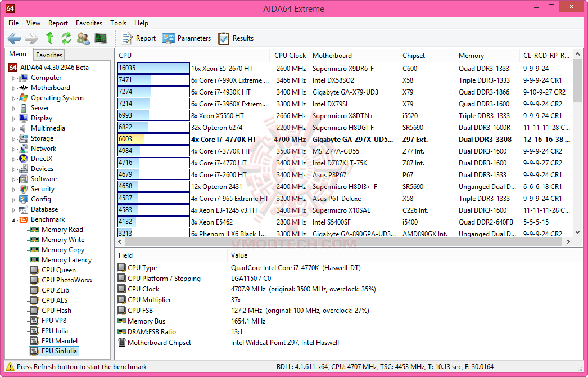Open the View menu

[x=33, y=23]
